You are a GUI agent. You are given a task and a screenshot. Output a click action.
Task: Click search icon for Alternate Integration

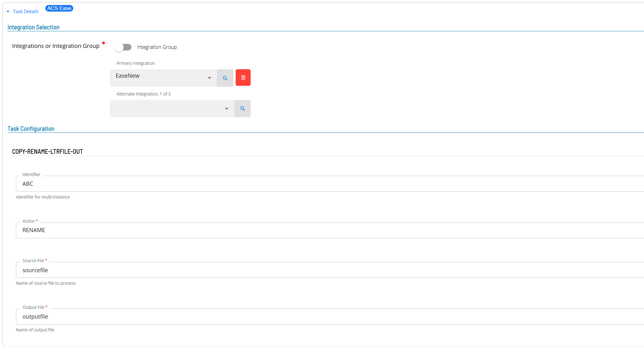coord(243,108)
